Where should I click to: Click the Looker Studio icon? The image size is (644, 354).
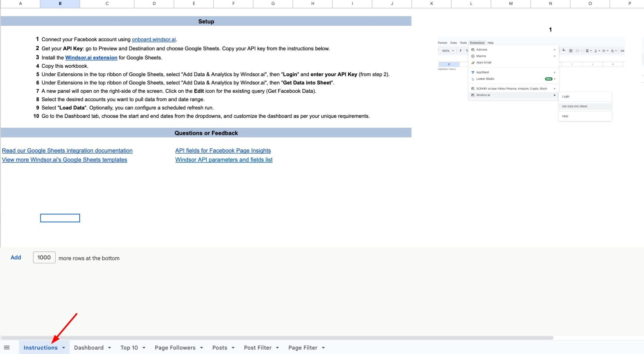[x=473, y=79]
